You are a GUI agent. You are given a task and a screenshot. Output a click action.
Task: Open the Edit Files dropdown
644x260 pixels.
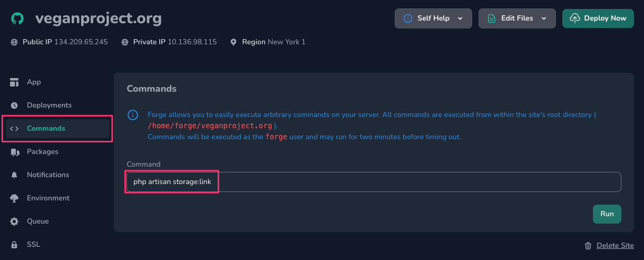pyautogui.click(x=516, y=18)
